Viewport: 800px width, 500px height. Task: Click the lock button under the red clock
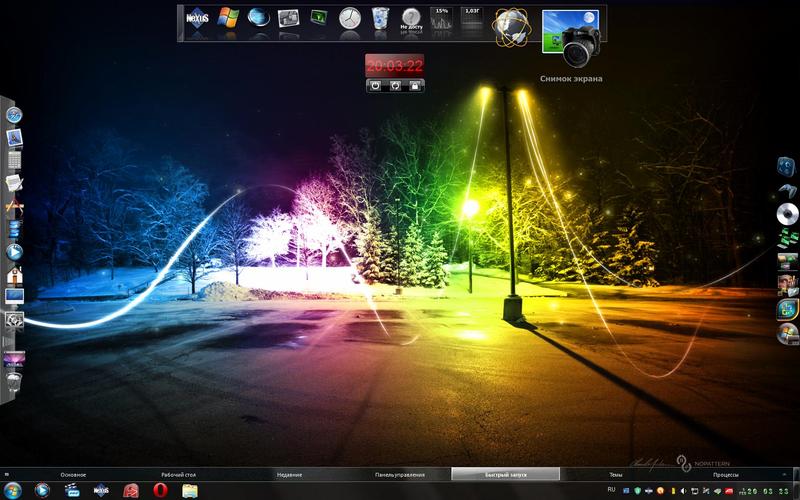(x=414, y=86)
